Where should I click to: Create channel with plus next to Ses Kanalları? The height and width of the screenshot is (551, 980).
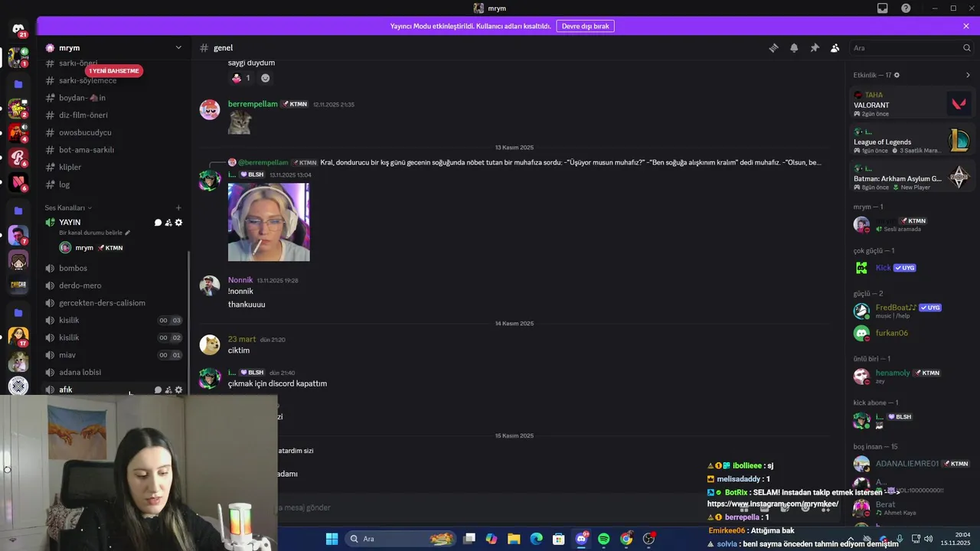[178, 207]
